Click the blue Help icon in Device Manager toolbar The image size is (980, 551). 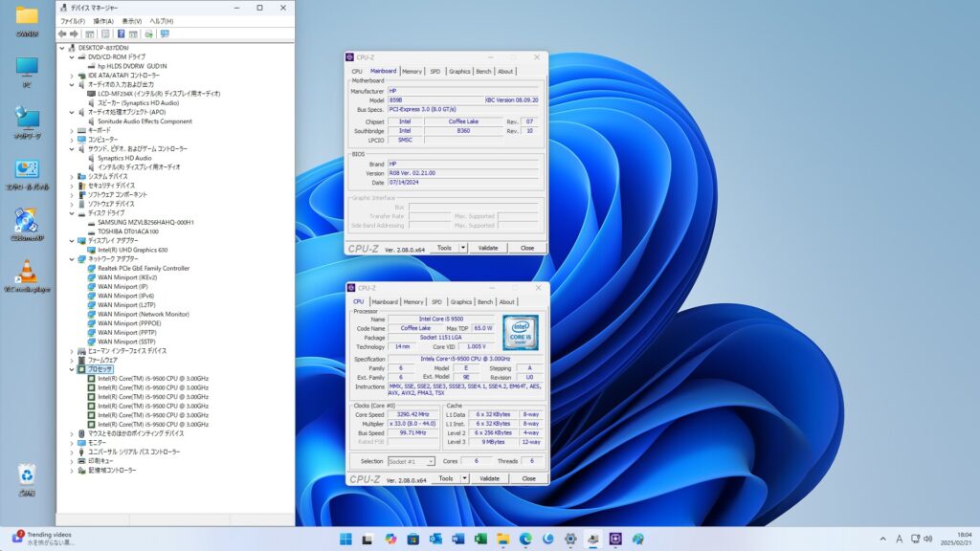(121, 33)
